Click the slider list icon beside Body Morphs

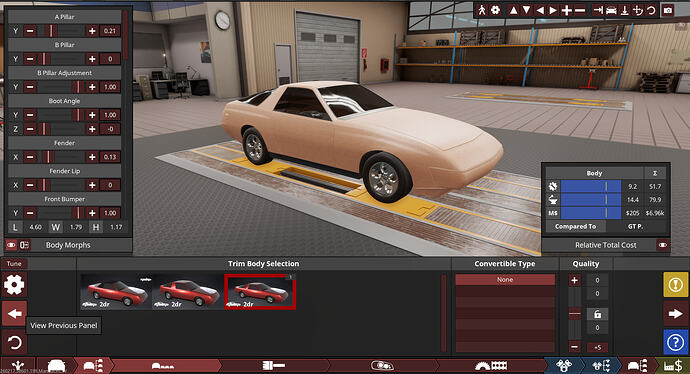[24, 245]
